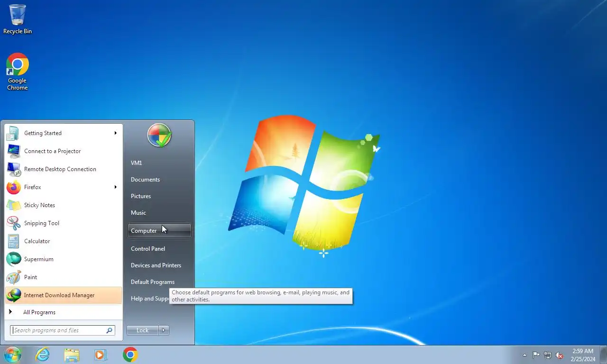Open Chrome from the taskbar
607x364 pixels.
(130, 355)
